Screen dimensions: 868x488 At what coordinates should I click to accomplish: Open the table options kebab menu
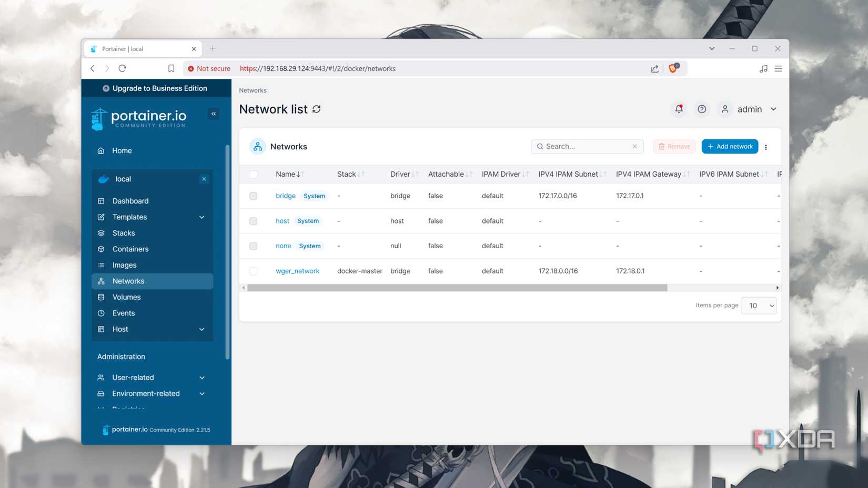pyautogui.click(x=766, y=147)
